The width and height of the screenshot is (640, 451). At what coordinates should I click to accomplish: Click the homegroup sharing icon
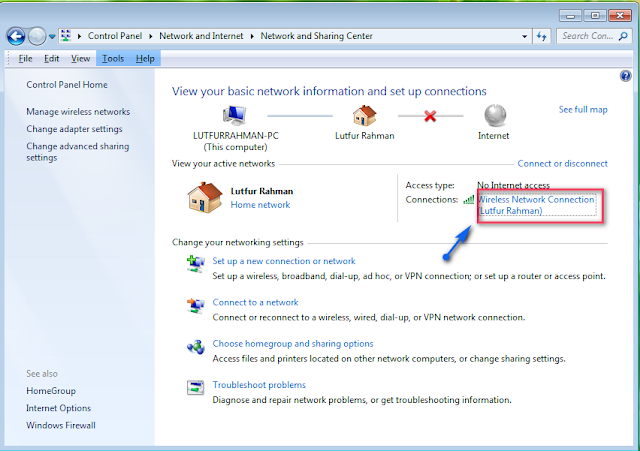click(x=196, y=347)
